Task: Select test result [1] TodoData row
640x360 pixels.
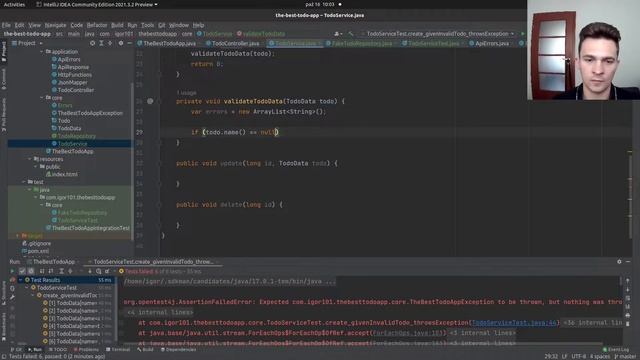Action: click(x=73, y=303)
